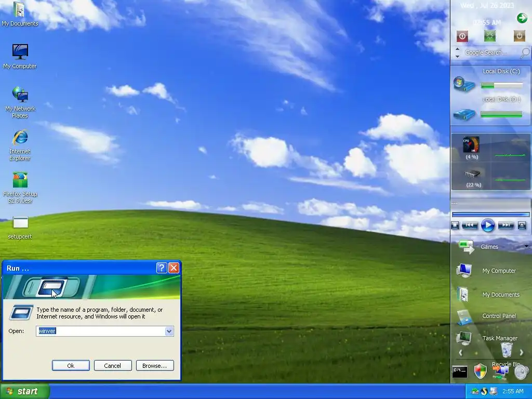This screenshot has width=532, height=399.
Task: Open network connections icon in sidebar dock
Action: coord(500,373)
